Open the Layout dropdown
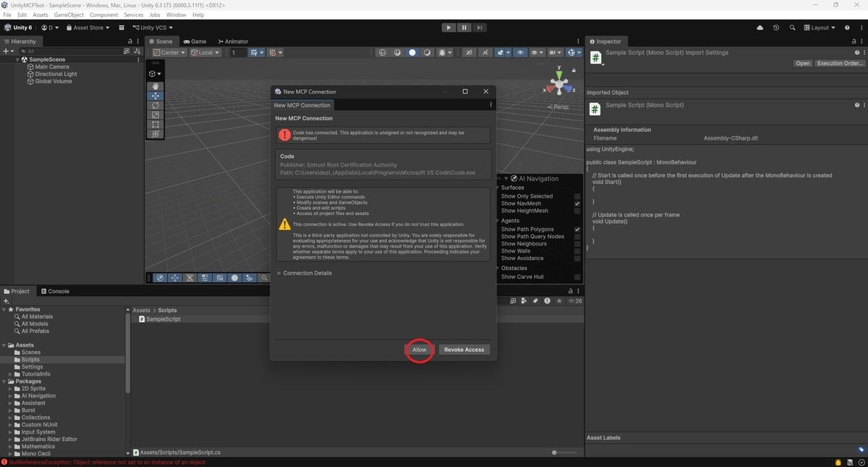868x467 pixels. click(x=819, y=28)
